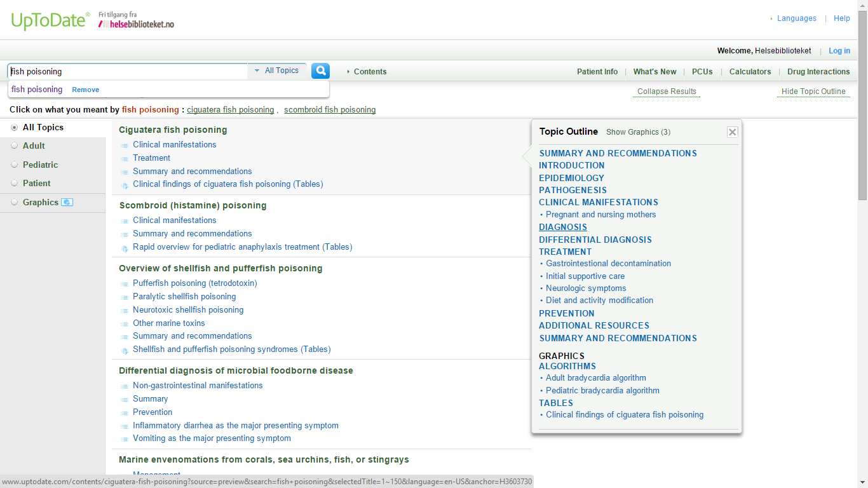Click the Log in link
The height and width of the screenshot is (488, 868).
[839, 51]
